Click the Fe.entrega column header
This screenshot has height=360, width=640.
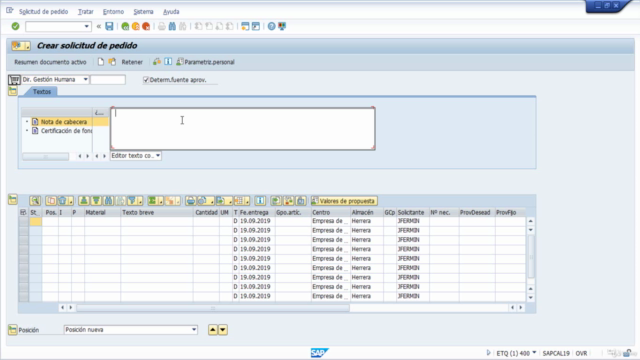(256, 212)
